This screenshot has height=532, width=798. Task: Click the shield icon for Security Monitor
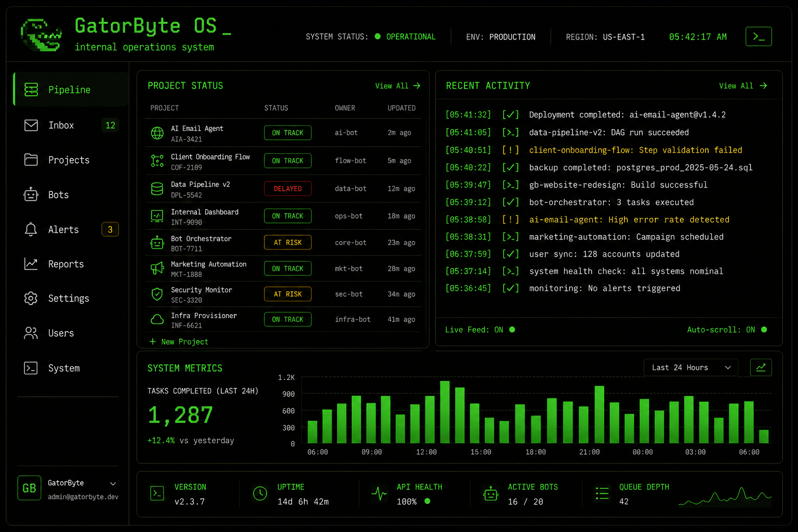pyautogui.click(x=157, y=294)
